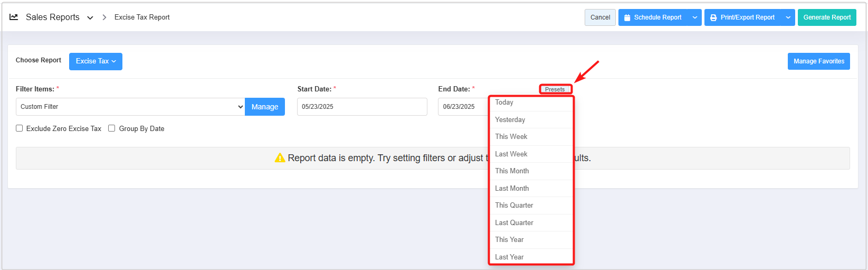Click the calendar icon on Schedule Report
Viewport: 868px width, 270px height.
627,17
